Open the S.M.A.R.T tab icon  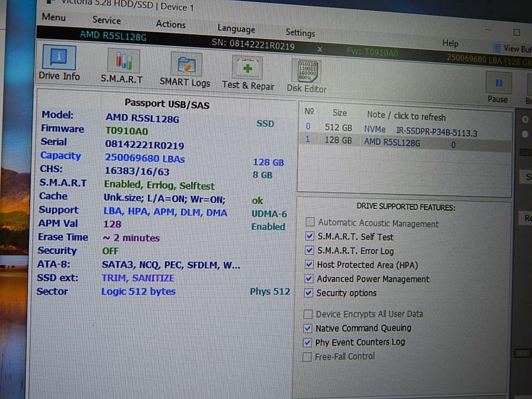tap(124, 62)
